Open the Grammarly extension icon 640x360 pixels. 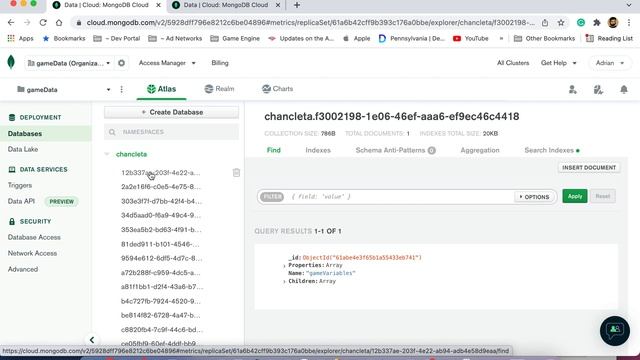coord(580,23)
